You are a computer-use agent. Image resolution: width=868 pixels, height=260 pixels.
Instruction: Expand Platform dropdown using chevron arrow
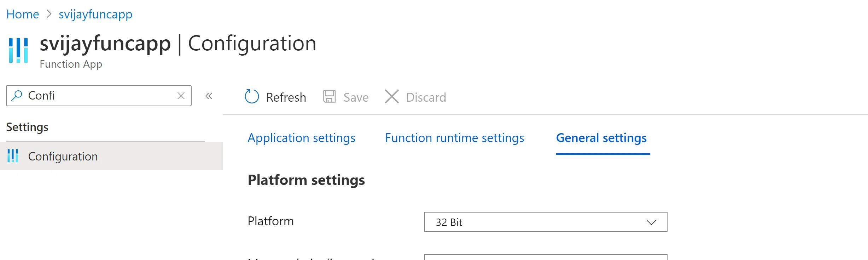coord(651,222)
